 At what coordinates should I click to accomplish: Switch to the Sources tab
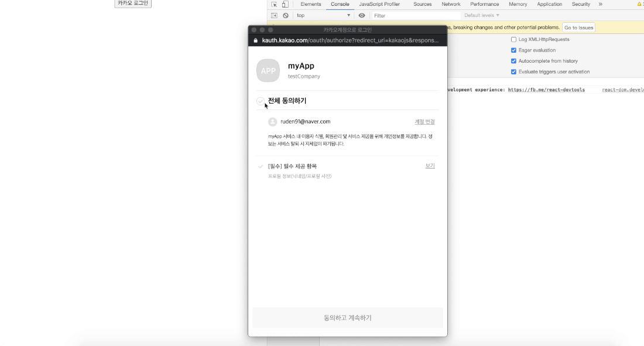[x=422, y=4]
